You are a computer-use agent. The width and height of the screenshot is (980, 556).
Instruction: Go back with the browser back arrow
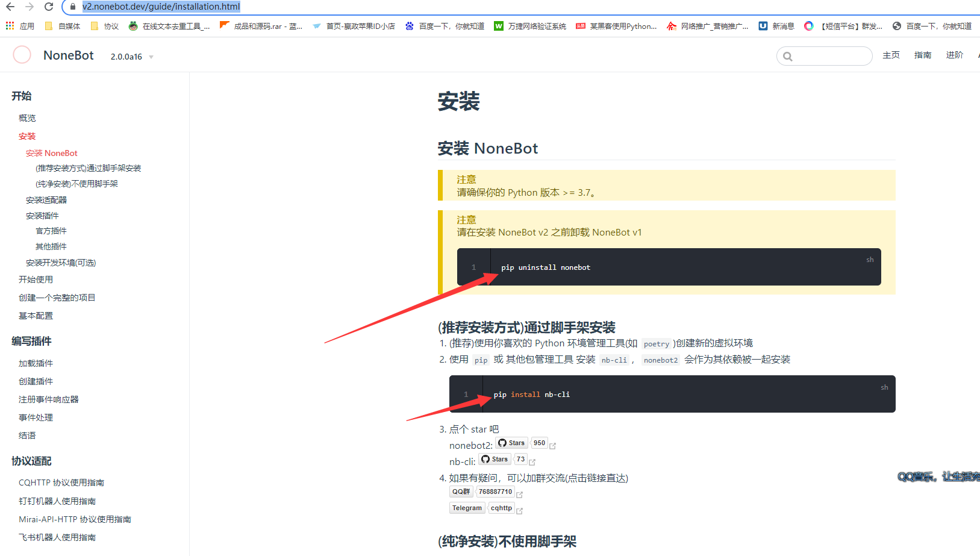click(10, 7)
